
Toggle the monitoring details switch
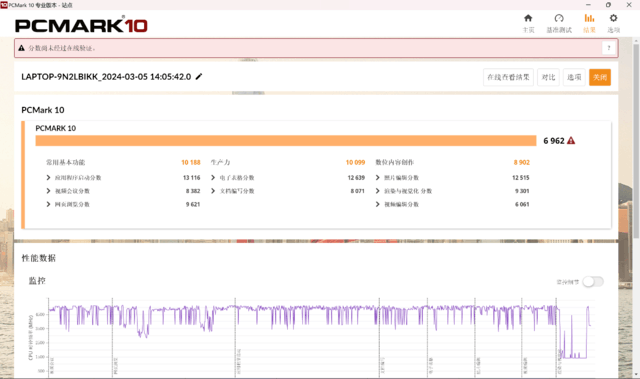(593, 281)
